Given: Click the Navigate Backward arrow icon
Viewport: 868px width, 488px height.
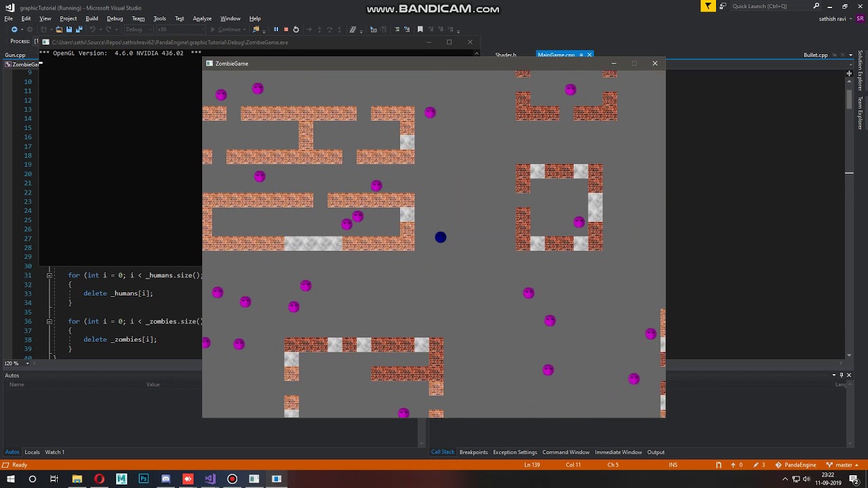Looking at the screenshot, I should click(14, 29).
